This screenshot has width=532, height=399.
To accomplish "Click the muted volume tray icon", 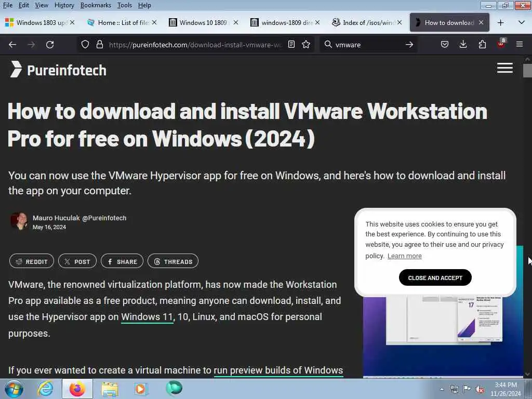I will tap(480, 390).
